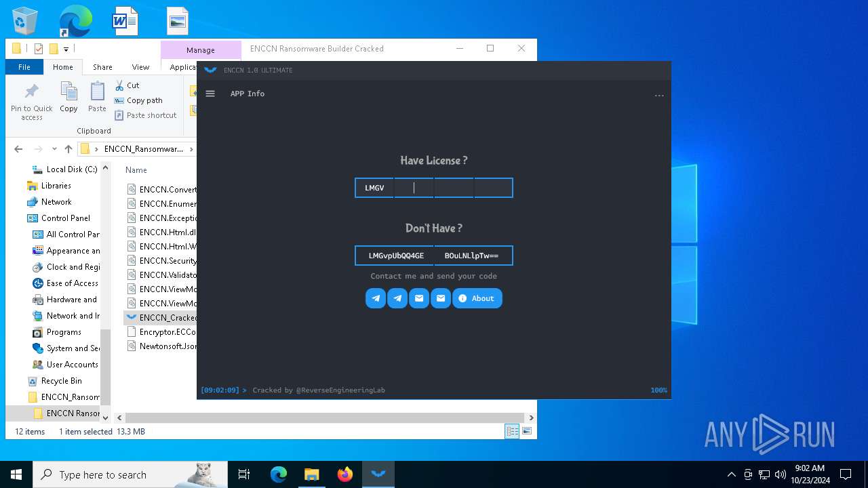This screenshot has width=868, height=488.
Task: Go up one folder level
Action: 68,149
